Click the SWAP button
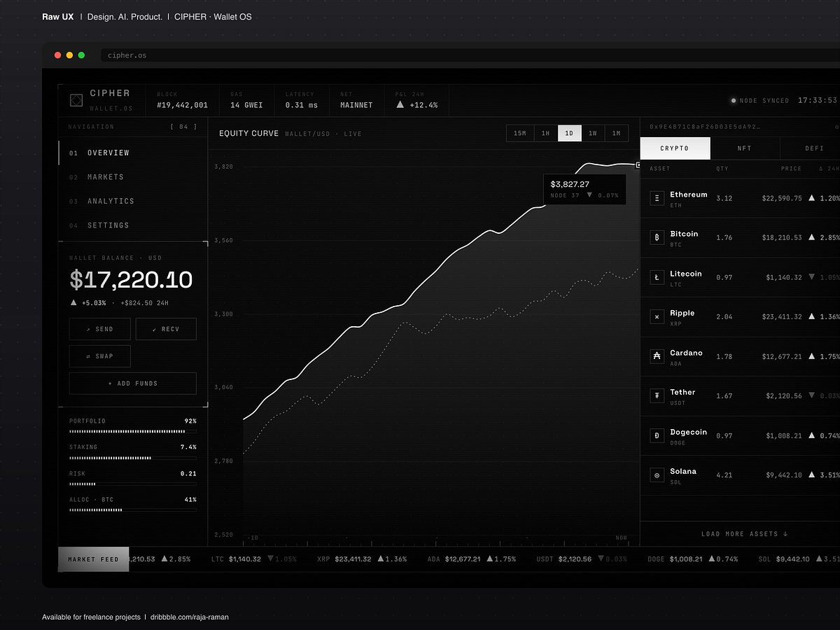 (x=100, y=356)
